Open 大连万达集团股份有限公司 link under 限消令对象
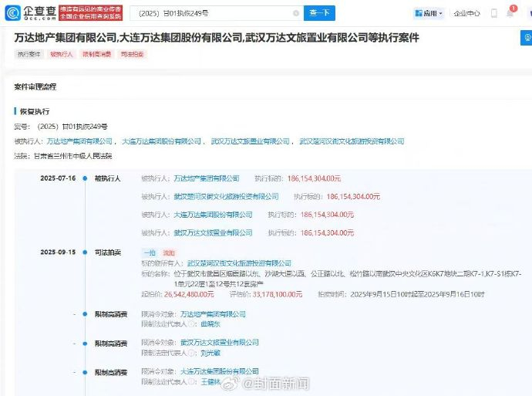Screen dimensions: 532x396 tap(220, 371)
